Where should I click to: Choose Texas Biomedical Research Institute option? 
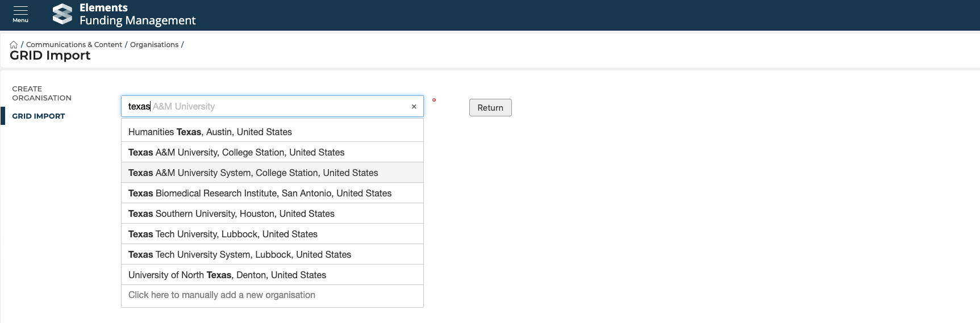pos(260,193)
